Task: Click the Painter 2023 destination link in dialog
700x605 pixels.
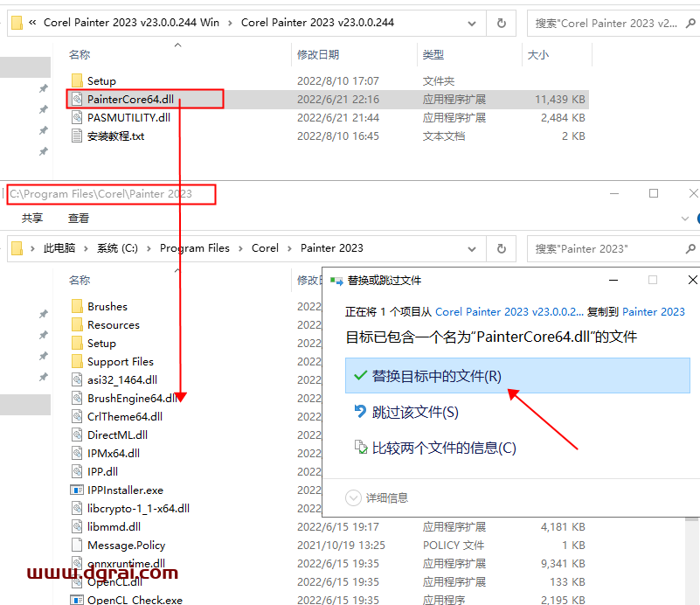Action: (653, 311)
